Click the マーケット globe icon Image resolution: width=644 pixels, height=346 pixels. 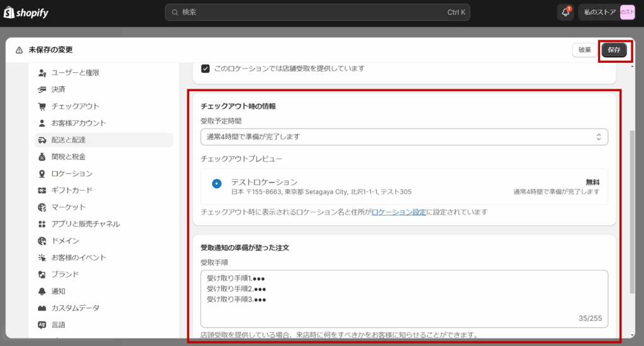(x=42, y=208)
